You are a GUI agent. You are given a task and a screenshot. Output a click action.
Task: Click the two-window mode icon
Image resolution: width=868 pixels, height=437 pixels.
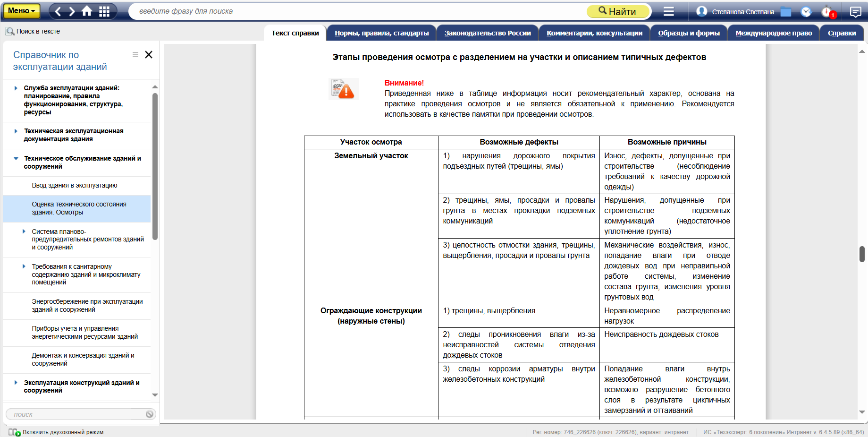[15, 432]
